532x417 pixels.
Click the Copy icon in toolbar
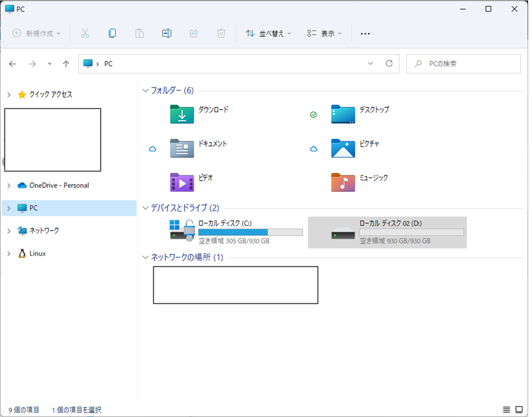click(112, 34)
